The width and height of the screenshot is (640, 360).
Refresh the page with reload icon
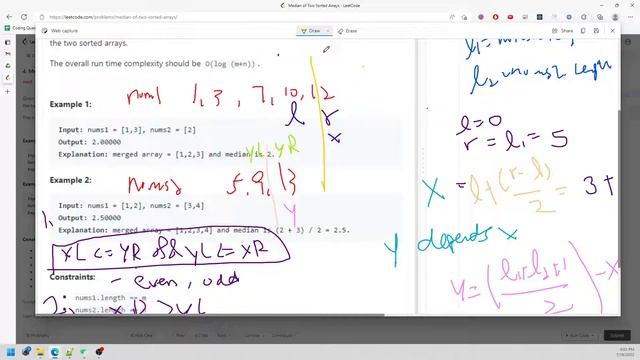[x=24, y=17]
